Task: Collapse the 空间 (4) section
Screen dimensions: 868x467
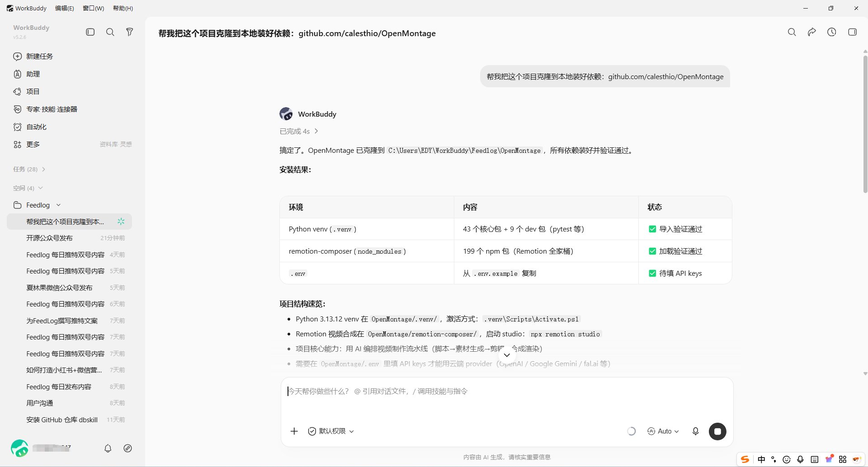Action: click(28, 188)
